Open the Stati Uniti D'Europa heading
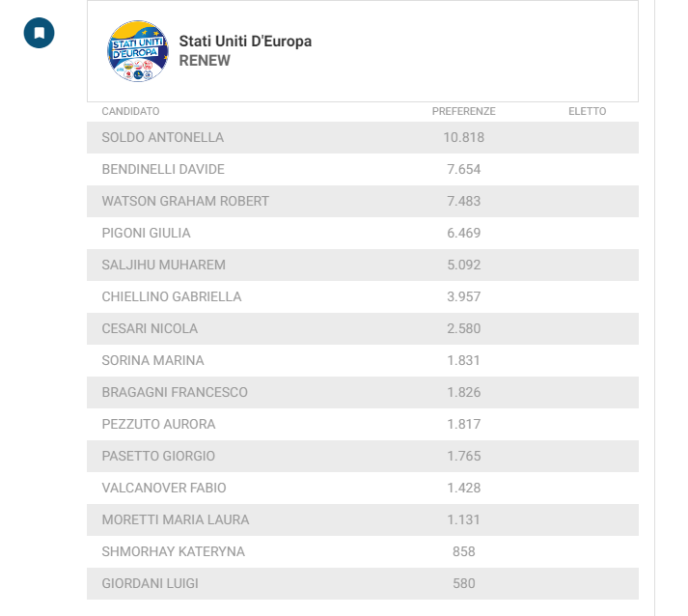 (245, 42)
